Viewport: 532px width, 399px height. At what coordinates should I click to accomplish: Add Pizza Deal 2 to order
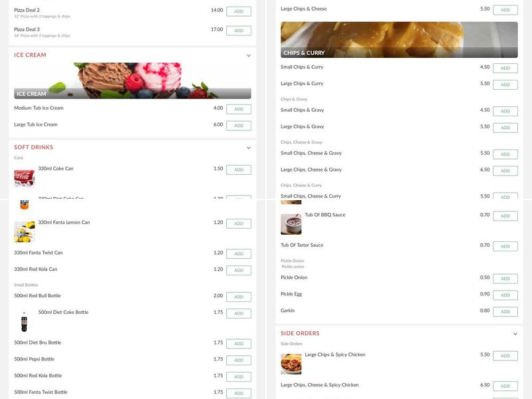(x=238, y=11)
